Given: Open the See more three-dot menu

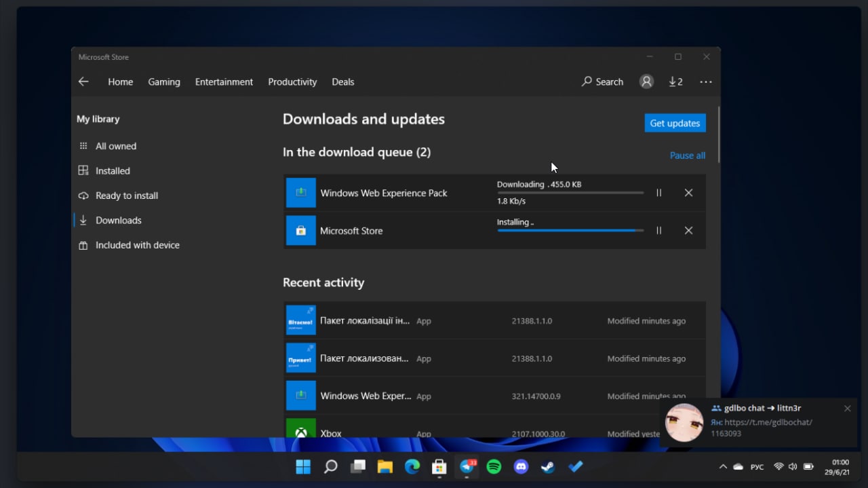Looking at the screenshot, I should coord(706,81).
